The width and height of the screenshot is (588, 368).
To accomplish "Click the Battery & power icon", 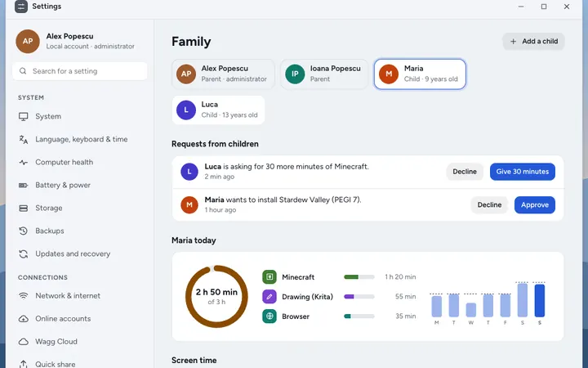I will (23, 185).
